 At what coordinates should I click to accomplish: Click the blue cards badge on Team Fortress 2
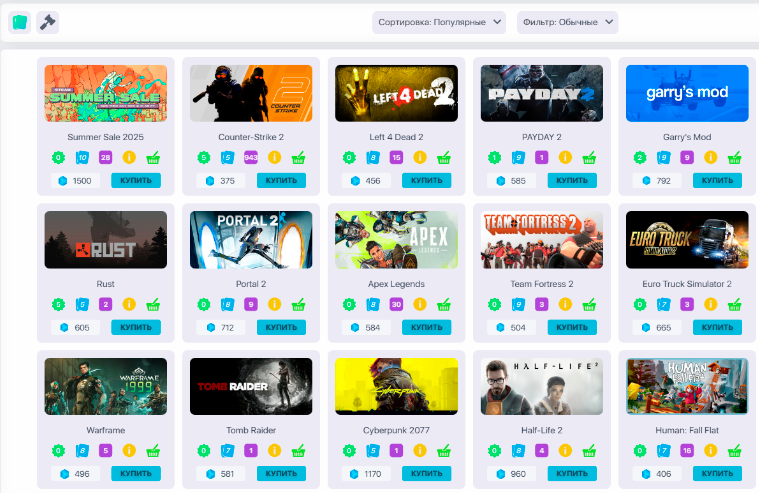click(518, 305)
